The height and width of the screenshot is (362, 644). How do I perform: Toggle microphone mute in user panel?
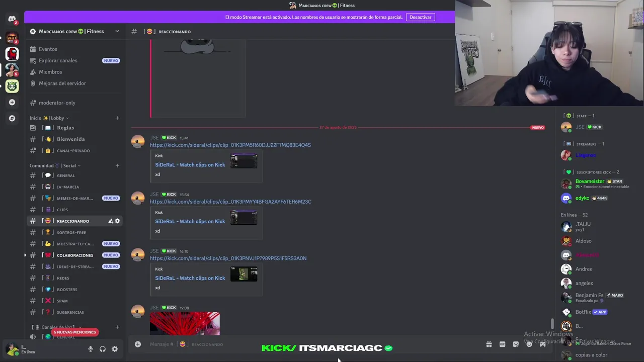(x=91, y=349)
